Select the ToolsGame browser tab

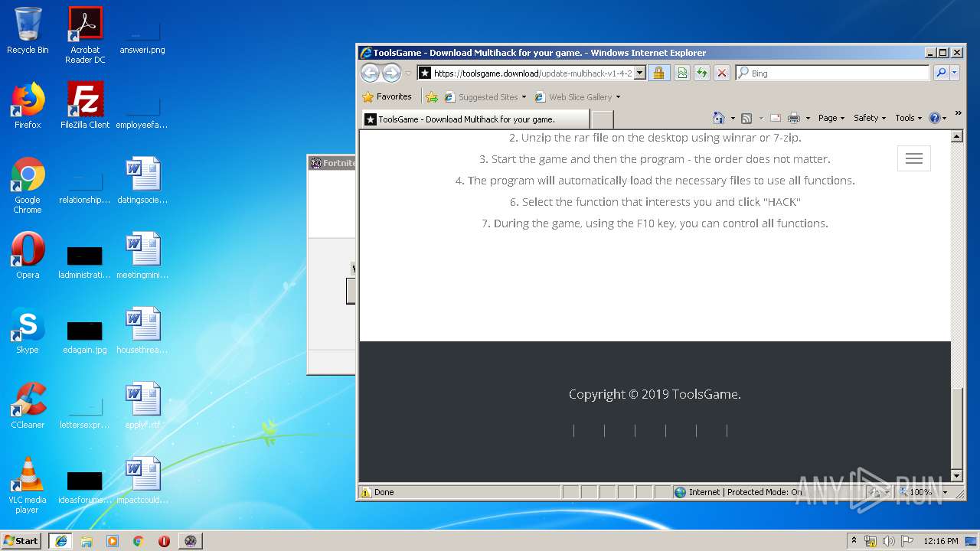[475, 119]
